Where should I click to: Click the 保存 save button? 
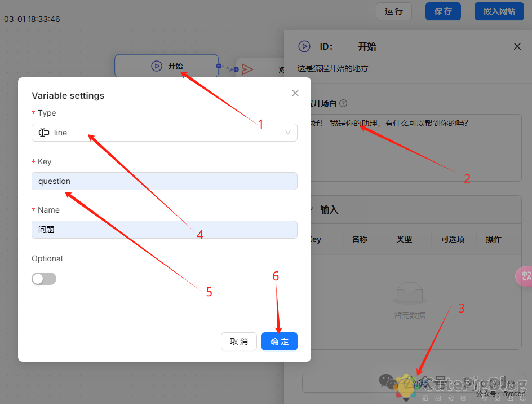click(443, 11)
